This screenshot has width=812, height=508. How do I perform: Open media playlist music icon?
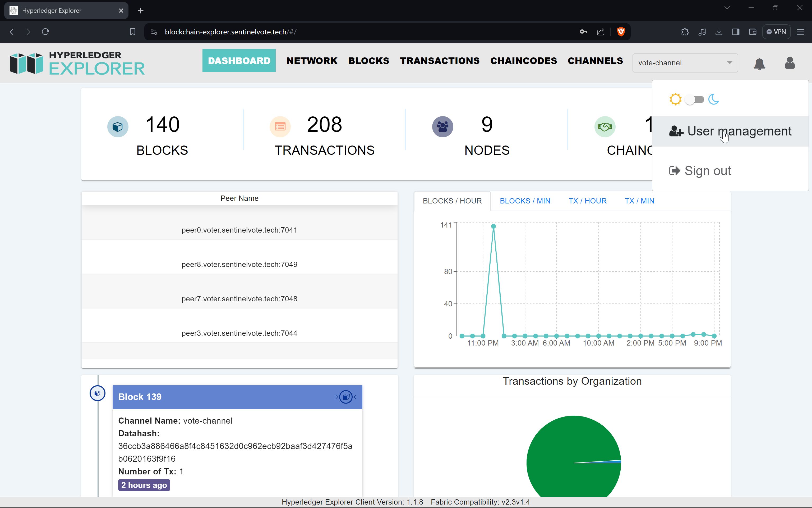point(702,32)
